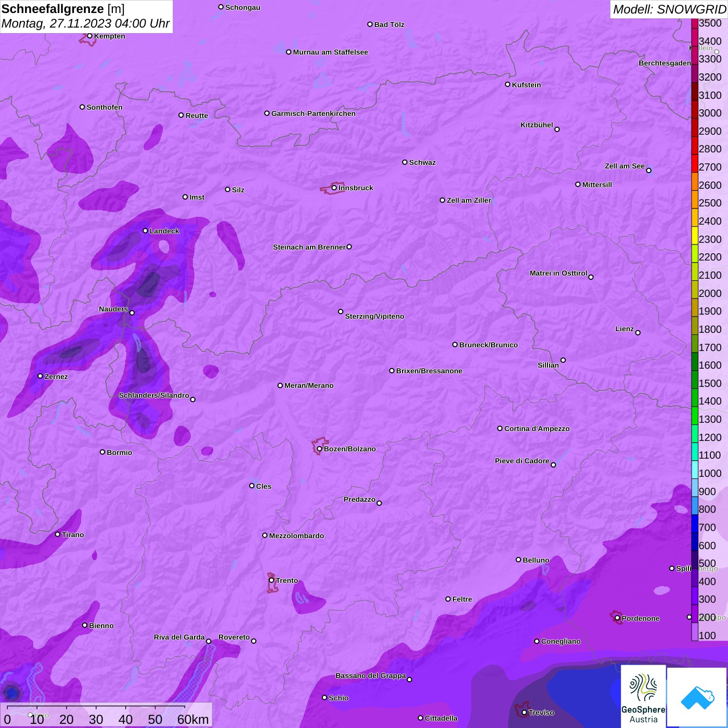Click the 'Sillian' label

[548, 365]
